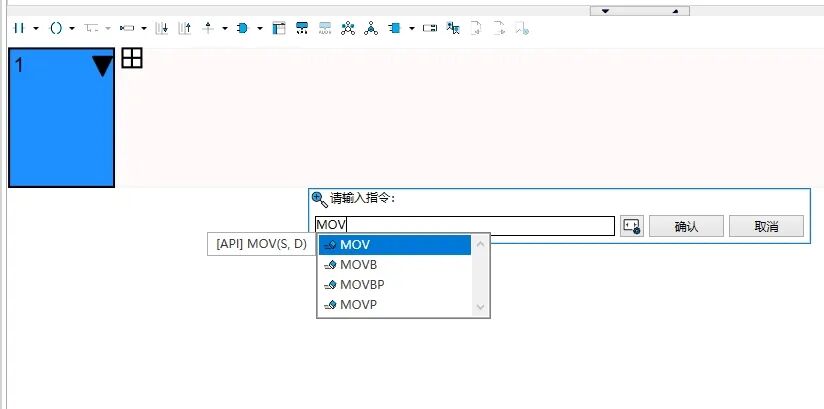Click the blue window layout icon
The image size is (824, 409).
[x=279, y=28]
